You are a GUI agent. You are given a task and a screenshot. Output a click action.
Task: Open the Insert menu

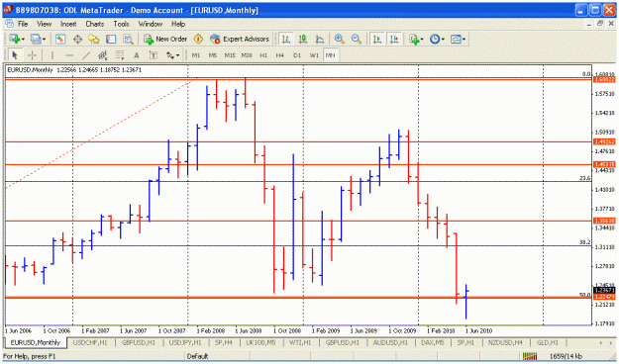tap(68, 24)
